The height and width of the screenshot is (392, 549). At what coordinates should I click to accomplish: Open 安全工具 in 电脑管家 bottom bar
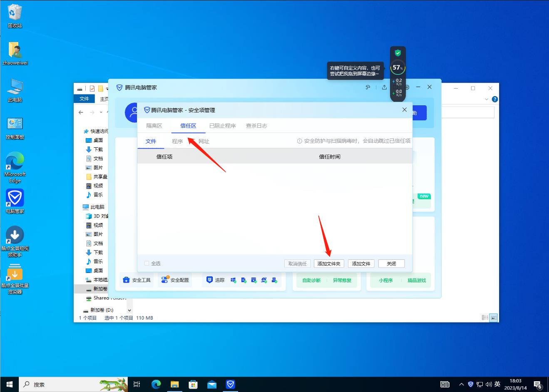(137, 280)
